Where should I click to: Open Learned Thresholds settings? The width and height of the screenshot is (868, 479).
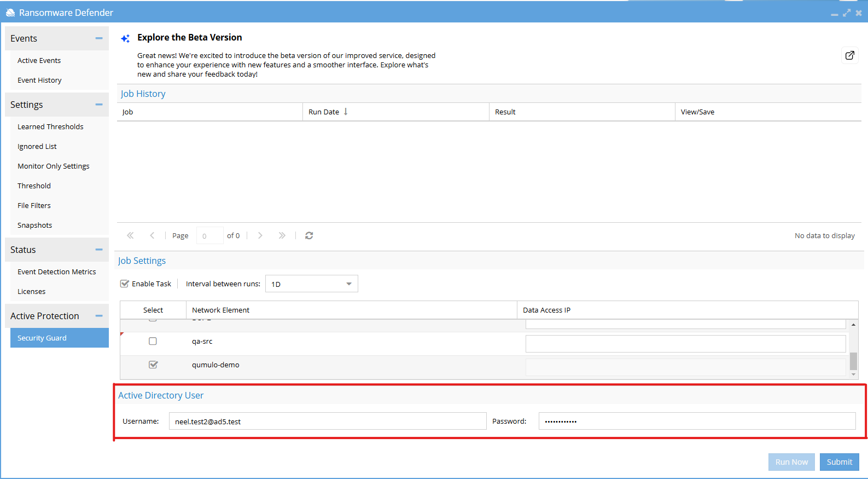coord(60,126)
